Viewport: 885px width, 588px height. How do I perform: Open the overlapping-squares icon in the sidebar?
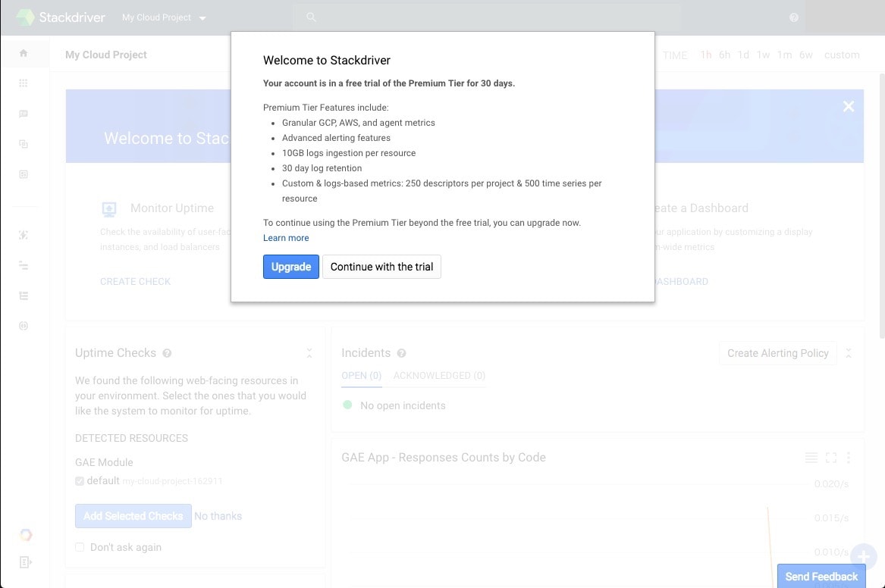point(24,144)
